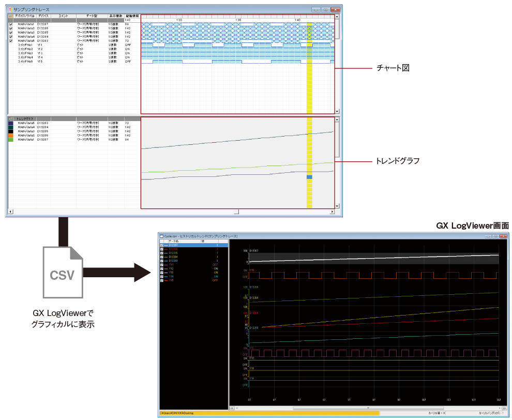The width and height of the screenshot is (512, 420).
Task: Click the chart header icon beside デバイス/ラベル
Action: (11, 17)
